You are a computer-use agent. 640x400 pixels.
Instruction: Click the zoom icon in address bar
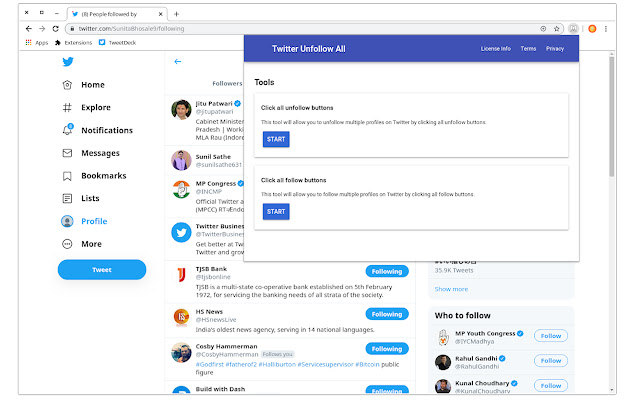click(543, 29)
